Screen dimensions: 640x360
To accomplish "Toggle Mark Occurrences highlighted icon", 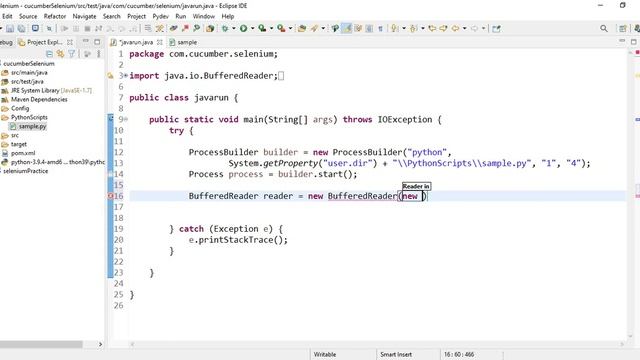I will [347, 29].
